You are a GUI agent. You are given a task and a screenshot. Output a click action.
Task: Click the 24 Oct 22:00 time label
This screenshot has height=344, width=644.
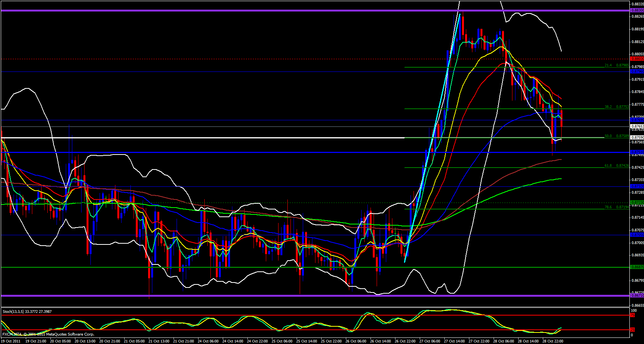pyautogui.click(x=257, y=341)
